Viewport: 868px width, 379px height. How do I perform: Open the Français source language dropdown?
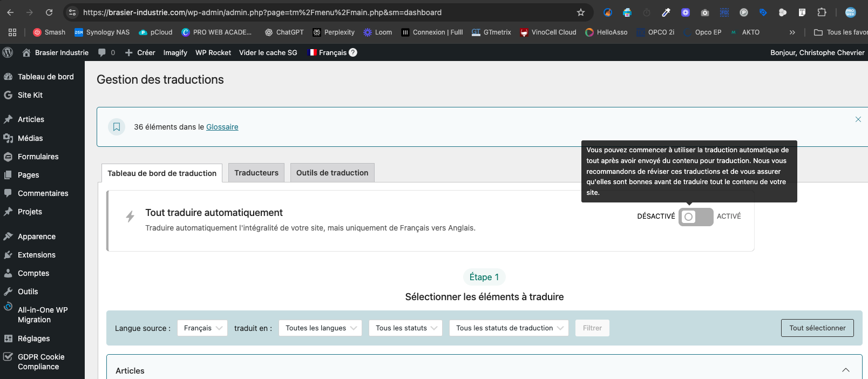point(202,328)
